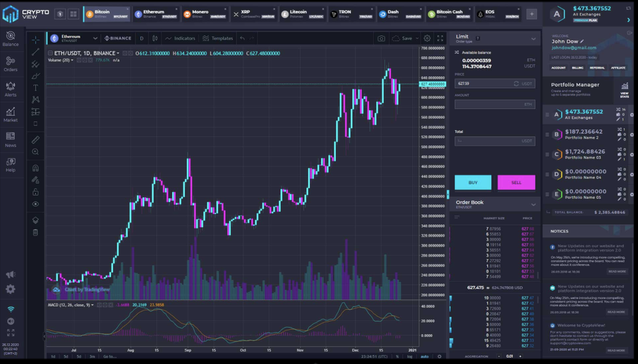This screenshot has height=364, width=638.
Task: Open chart settings gear in chart toolbar
Action: pos(427,38)
